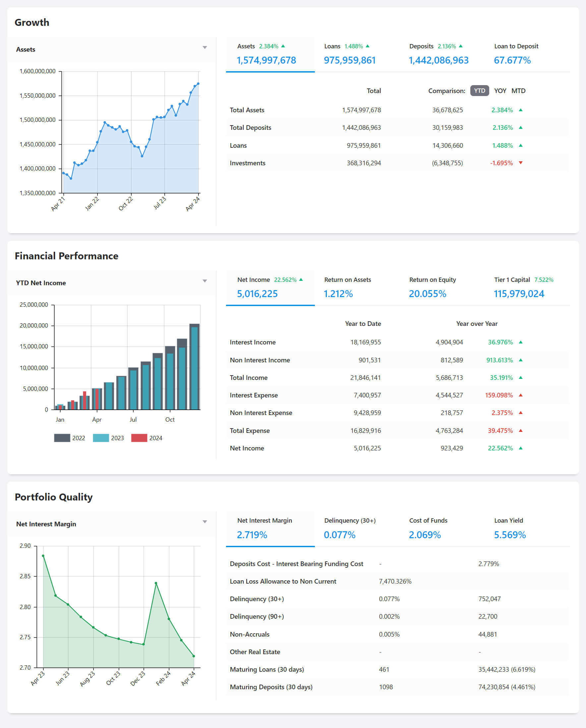Image resolution: width=586 pixels, height=728 pixels.
Task: Click the green arrow next to Net Income 22.562%
Action: click(x=301, y=280)
